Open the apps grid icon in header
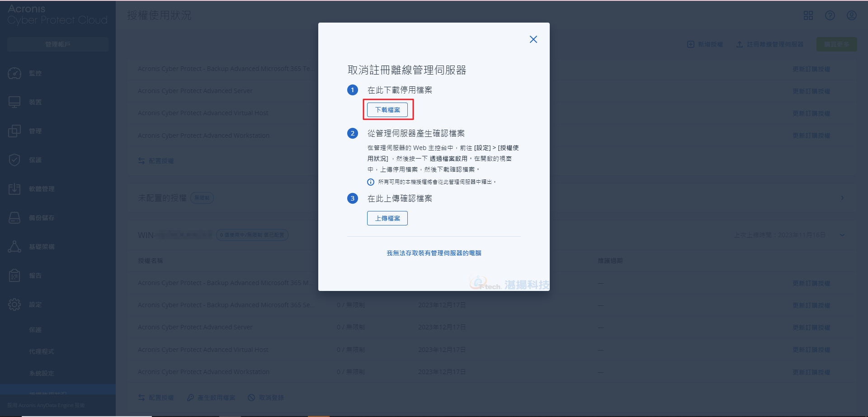 pyautogui.click(x=808, y=16)
